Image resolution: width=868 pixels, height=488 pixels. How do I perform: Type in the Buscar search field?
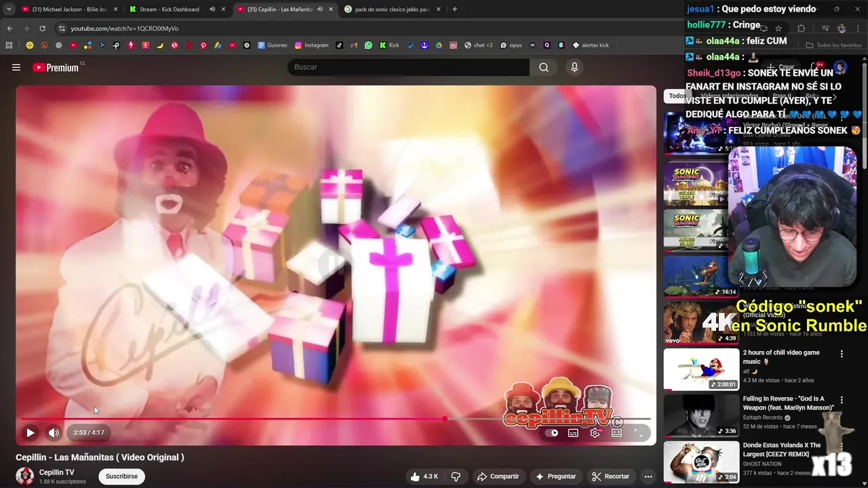click(x=409, y=67)
